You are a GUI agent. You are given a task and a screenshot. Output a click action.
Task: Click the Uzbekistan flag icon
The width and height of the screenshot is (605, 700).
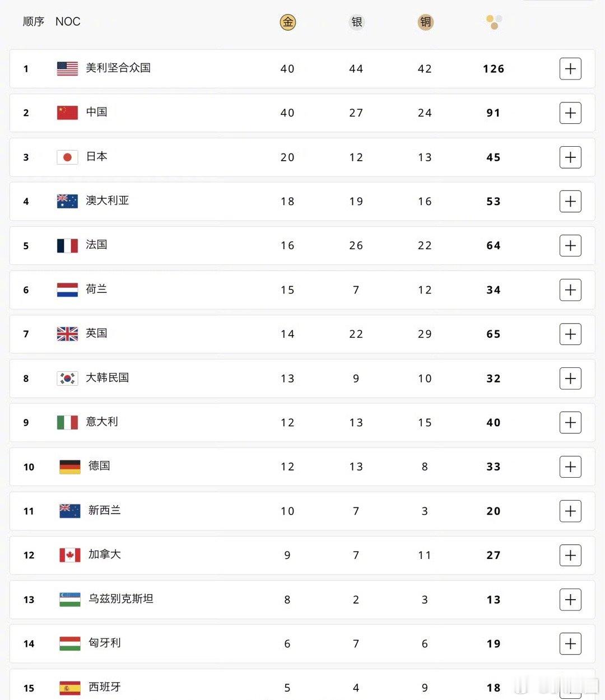pos(70,599)
